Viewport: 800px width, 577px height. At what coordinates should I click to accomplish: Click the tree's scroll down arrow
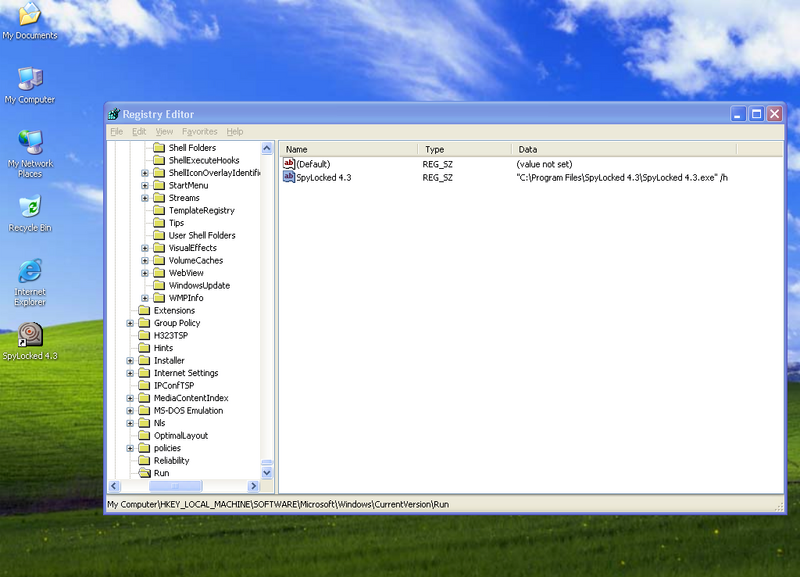click(x=267, y=473)
